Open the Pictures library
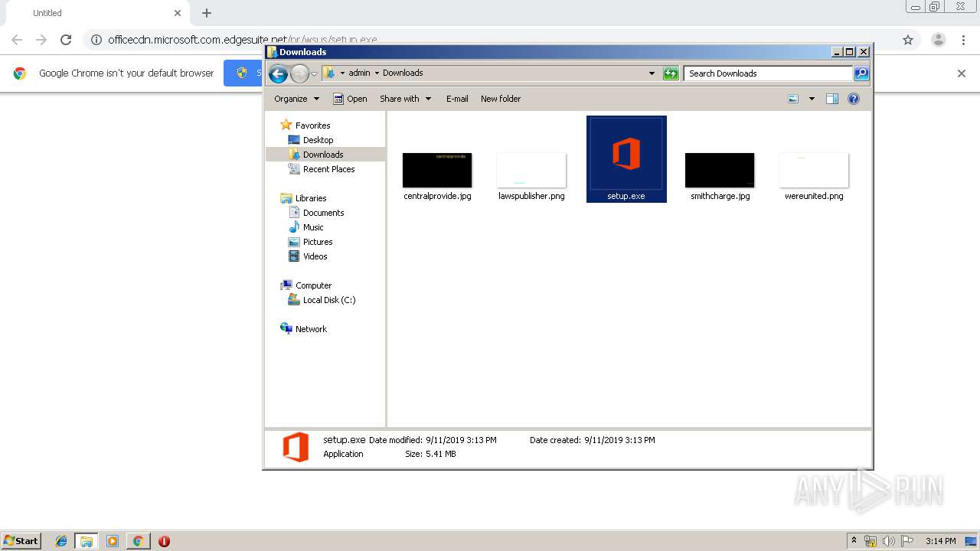 [x=310, y=242]
